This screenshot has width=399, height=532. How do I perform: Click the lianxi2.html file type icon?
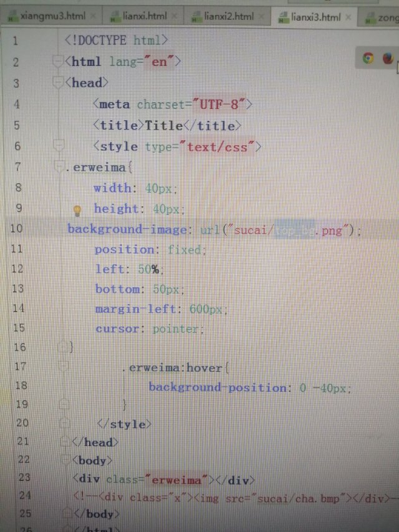(196, 16)
